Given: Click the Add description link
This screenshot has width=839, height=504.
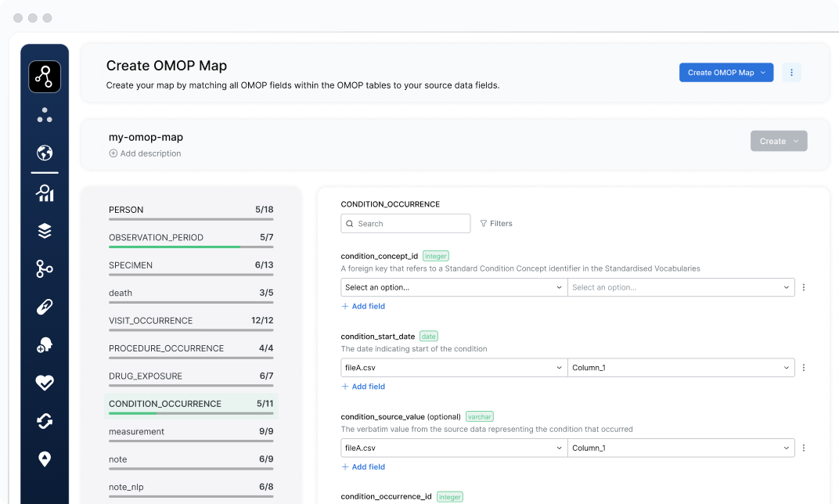Looking at the screenshot, I should (x=145, y=153).
